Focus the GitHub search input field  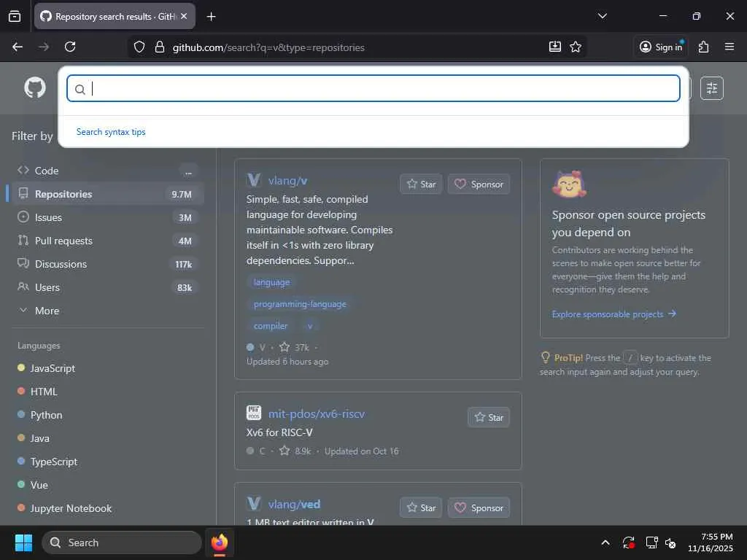[373, 88]
